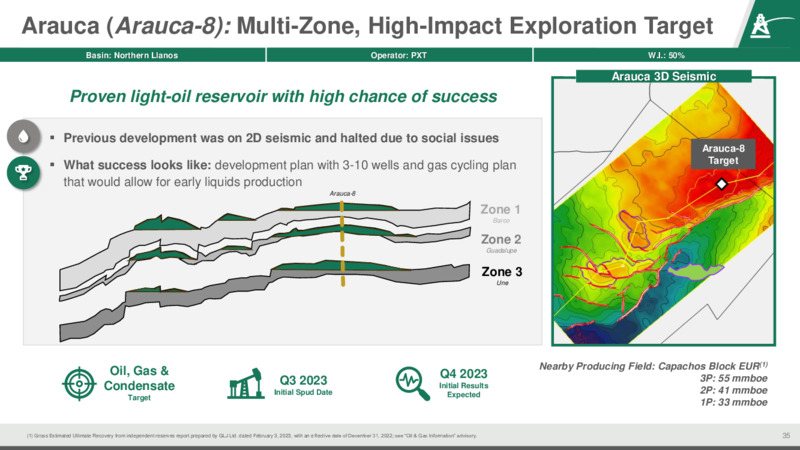Select 'Basin: Northern Llanos' header cell
Image resolution: width=800 pixels, height=450 pixels.
tap(132, 55)
